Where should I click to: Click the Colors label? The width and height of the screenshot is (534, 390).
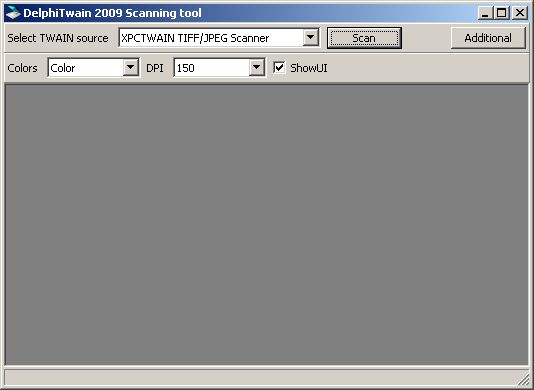point(22,68)
